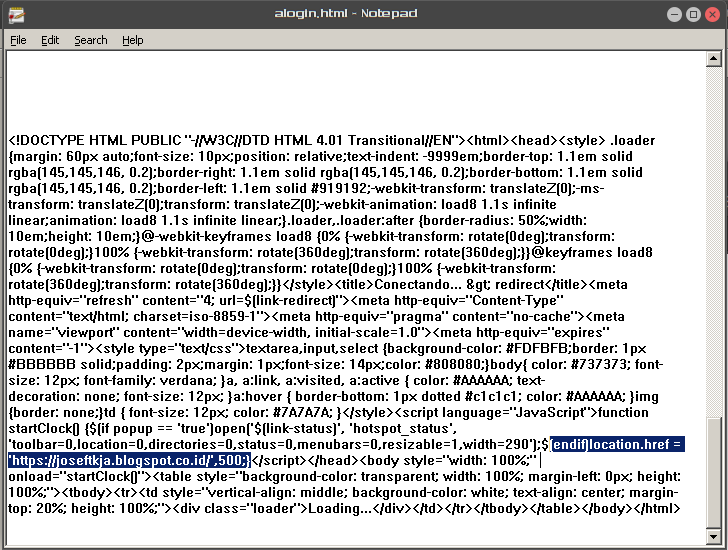Viewport: 728px width, 550px height.
Task: Click on 'name="viewport"' text
Action: click(x=64, y=333)
